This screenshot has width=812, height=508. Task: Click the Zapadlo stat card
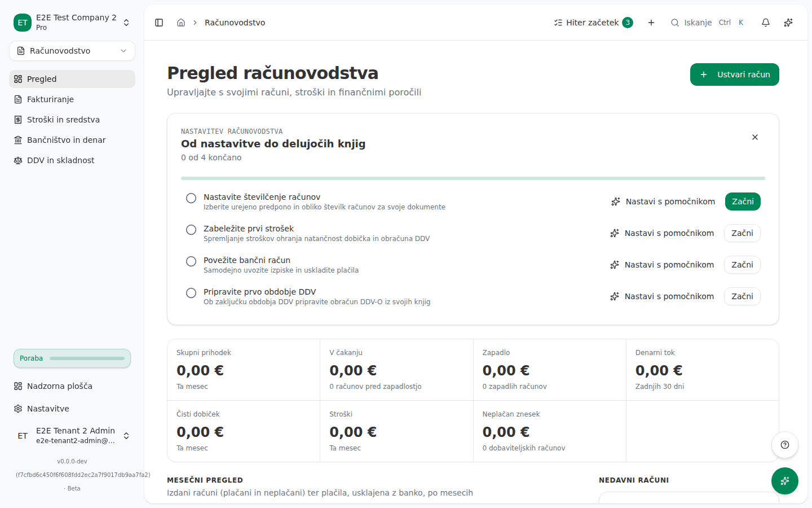click(x=550, y=370)
